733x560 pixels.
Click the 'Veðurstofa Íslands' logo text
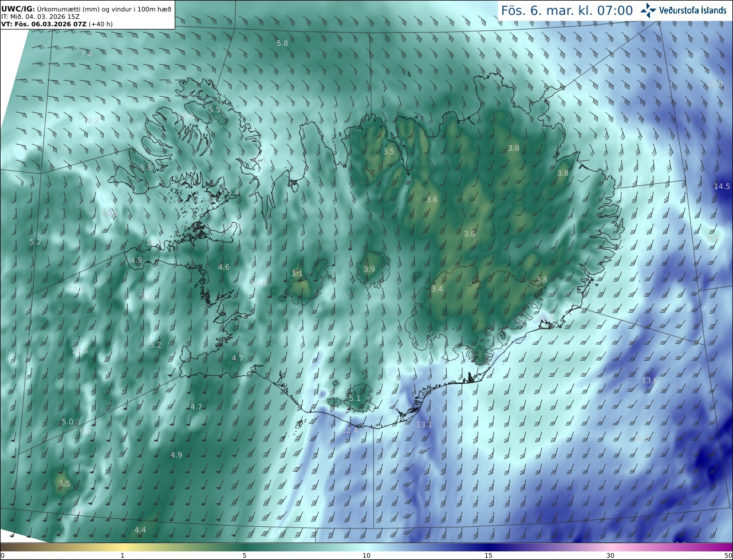(x=693, y=10)
